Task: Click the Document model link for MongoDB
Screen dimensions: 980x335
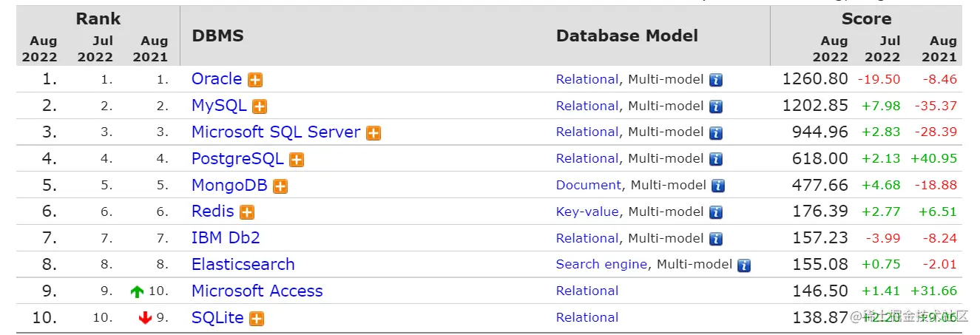Action: [589, 185]
